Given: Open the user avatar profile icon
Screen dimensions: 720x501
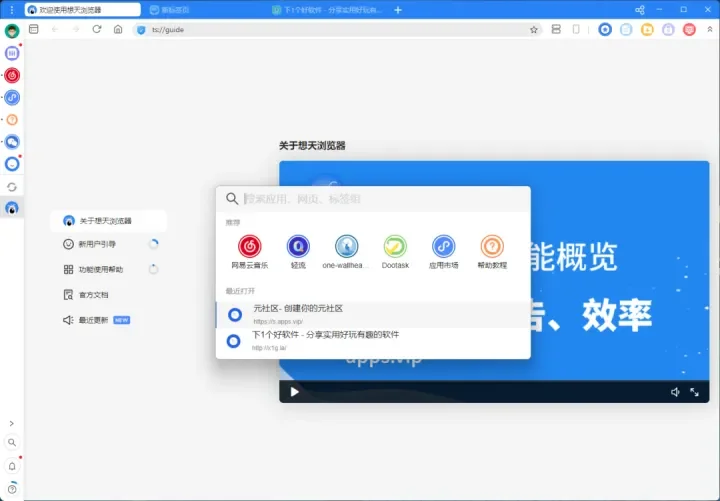Looking at the screenshot, I should point(12,31).
